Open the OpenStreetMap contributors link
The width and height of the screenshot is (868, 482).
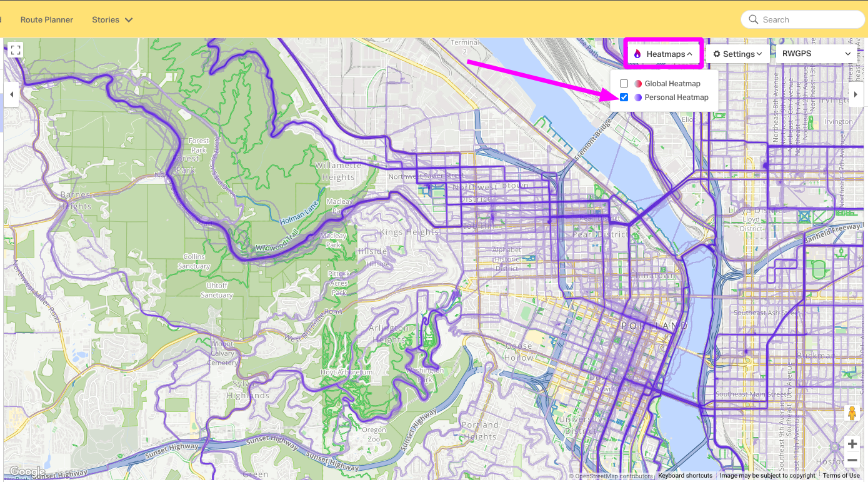coord(611,476)
